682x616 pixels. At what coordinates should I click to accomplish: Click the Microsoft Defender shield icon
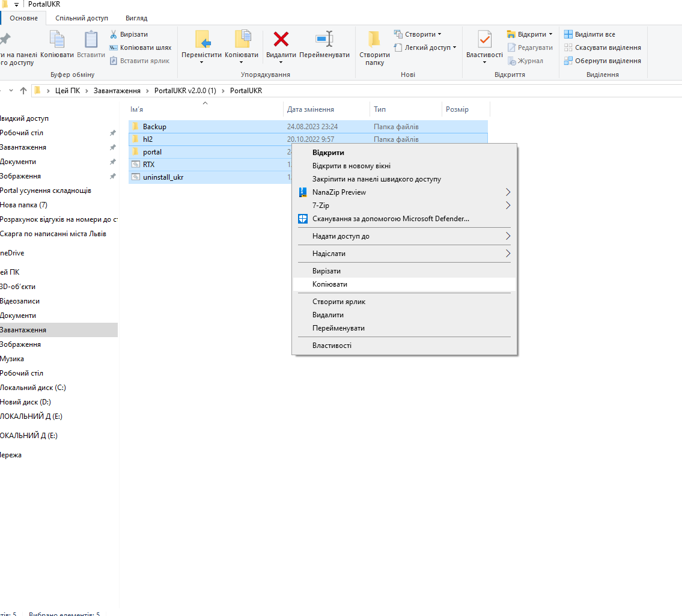pyautogui.click(x=303, y=219)
